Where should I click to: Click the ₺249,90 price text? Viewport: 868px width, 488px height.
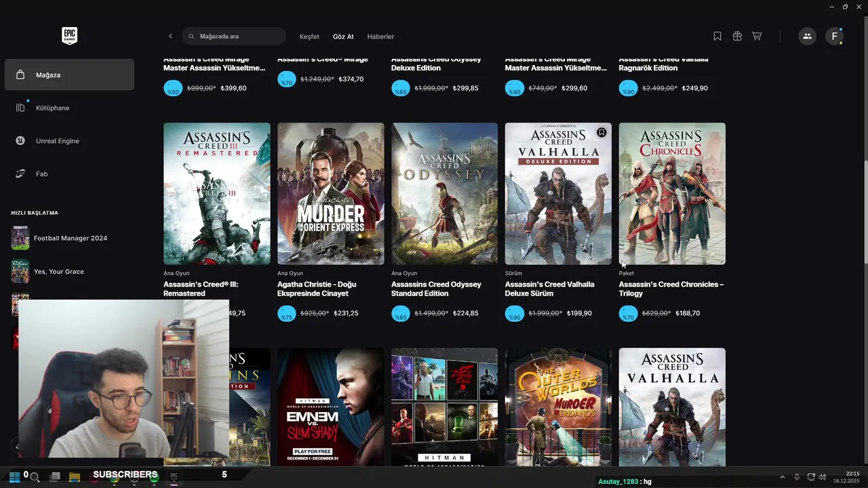coord(695,88)
